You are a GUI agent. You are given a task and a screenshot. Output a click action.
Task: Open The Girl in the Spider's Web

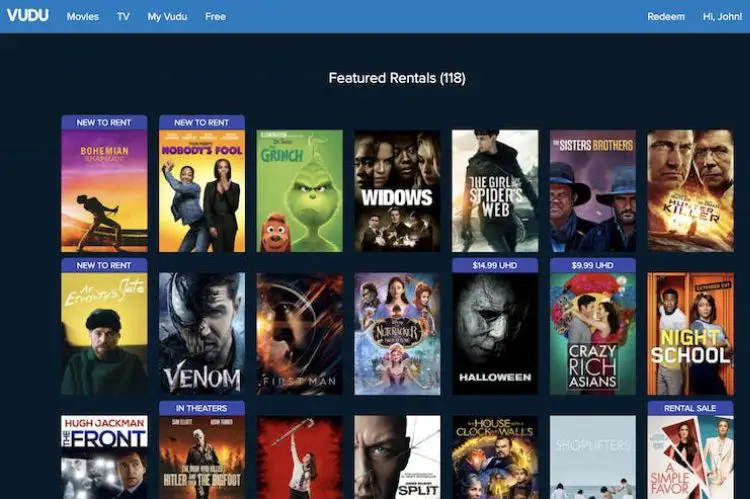tap(495, 191)
